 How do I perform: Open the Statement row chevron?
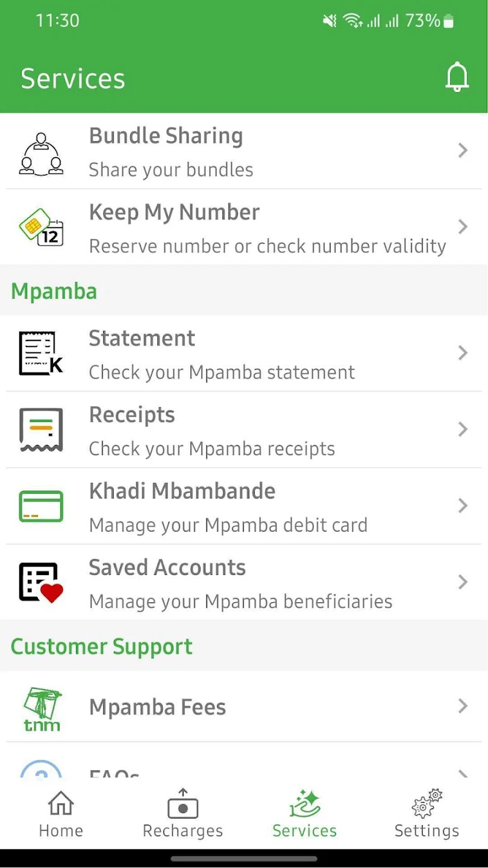463,353
